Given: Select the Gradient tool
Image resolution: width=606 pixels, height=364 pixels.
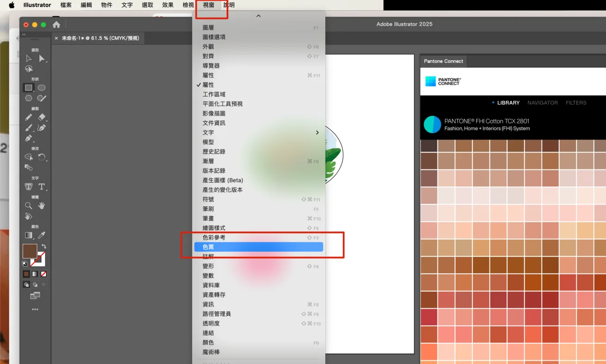Looking at the screenshot, I should point(29,235).
